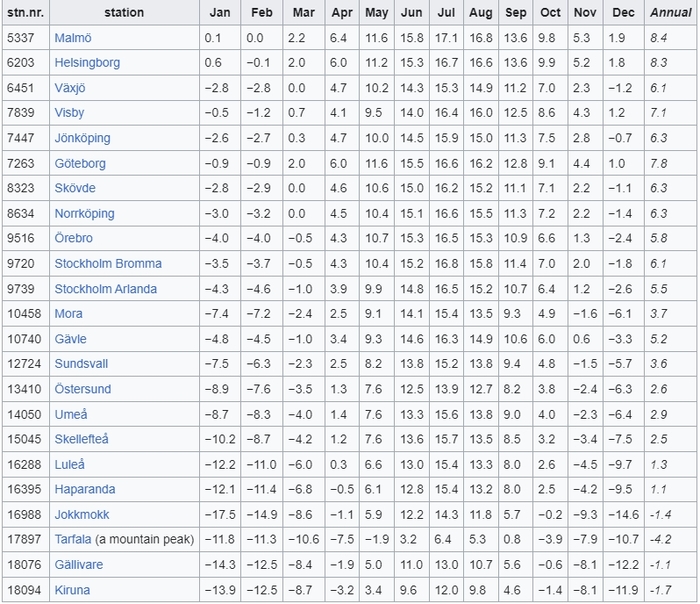Open the Malmö station link
This screenshot has width=700, height=604.
point(73,37)
